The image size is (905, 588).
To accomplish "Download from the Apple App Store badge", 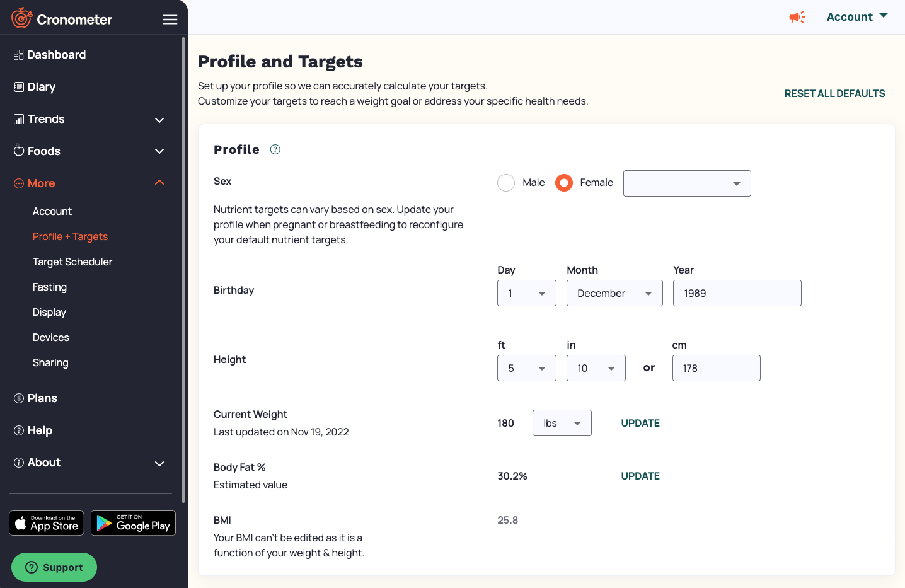I will tap(47, 523).
